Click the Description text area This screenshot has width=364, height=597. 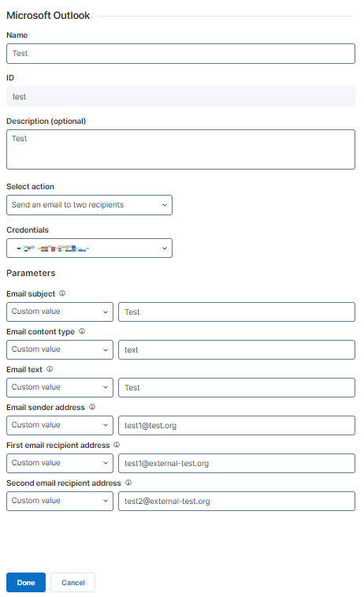[180, 150]
